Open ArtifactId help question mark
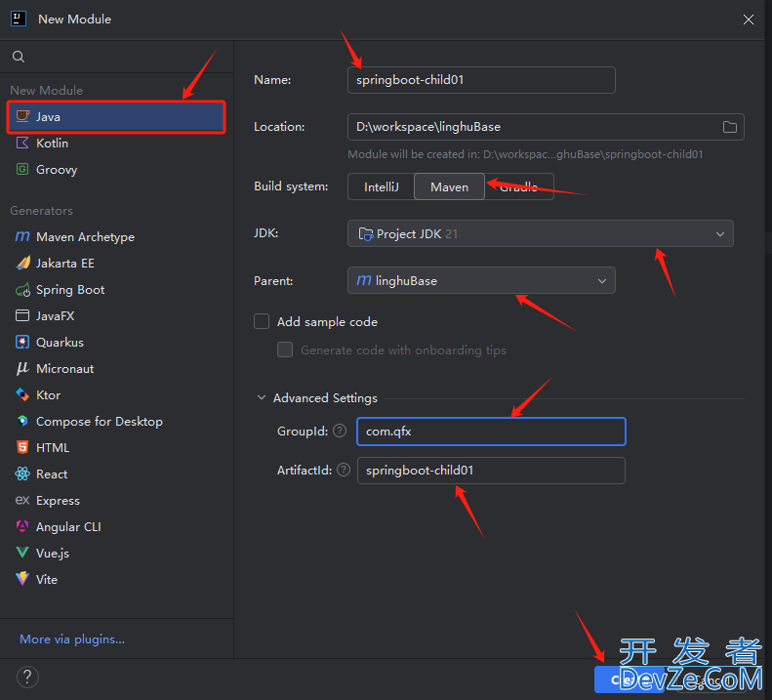The height and width of the screenshot is (700, 772). (x=344, y=470)
